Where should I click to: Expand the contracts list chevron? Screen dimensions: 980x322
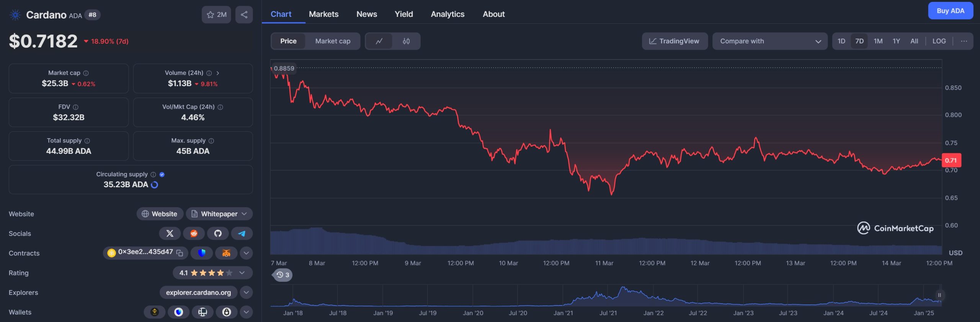tap(246, 253)
